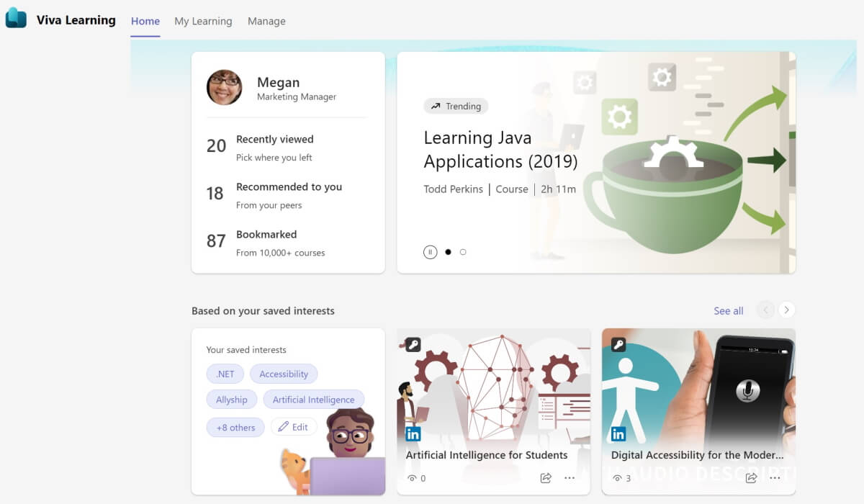Click the See all link for saved interests
864x504 pixels.
728,310
